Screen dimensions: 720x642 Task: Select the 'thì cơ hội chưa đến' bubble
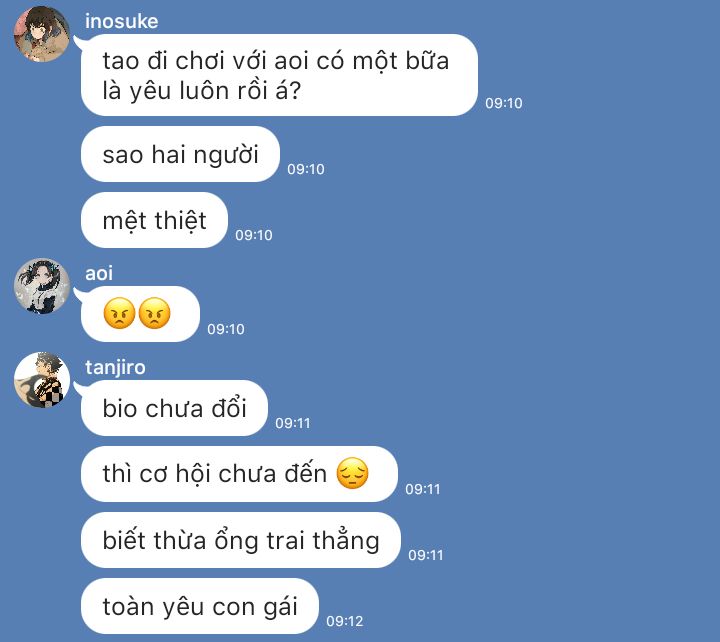(x=239, y=474)
